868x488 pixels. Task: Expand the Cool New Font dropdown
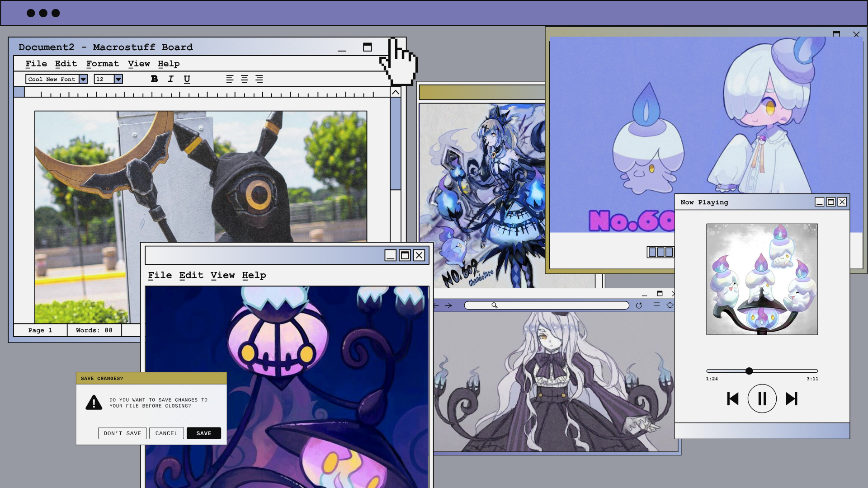(x=83, y=79)
